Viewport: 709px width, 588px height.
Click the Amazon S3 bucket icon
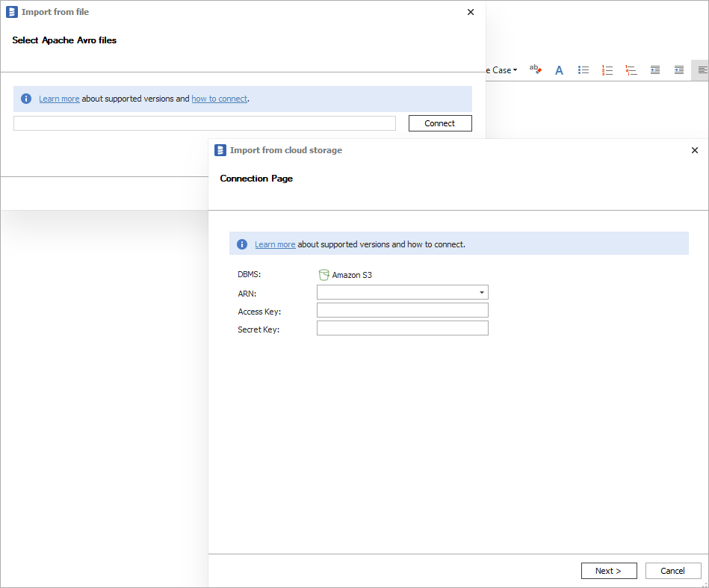point(323,275)
